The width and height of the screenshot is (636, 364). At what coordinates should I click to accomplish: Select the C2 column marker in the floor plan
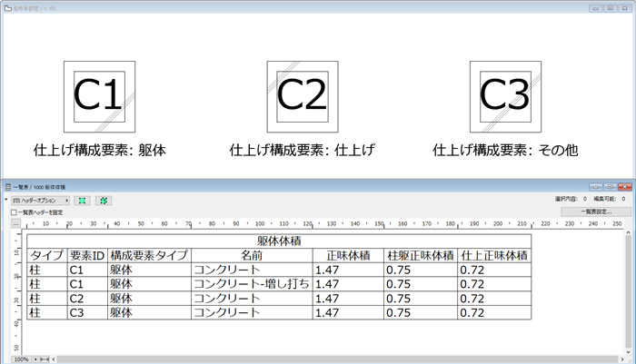click(303, 96)
